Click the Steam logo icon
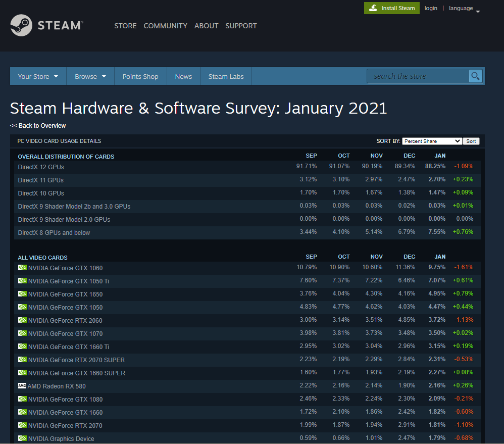The height and width of the screenshot is (444, 504). coord(21,25)
